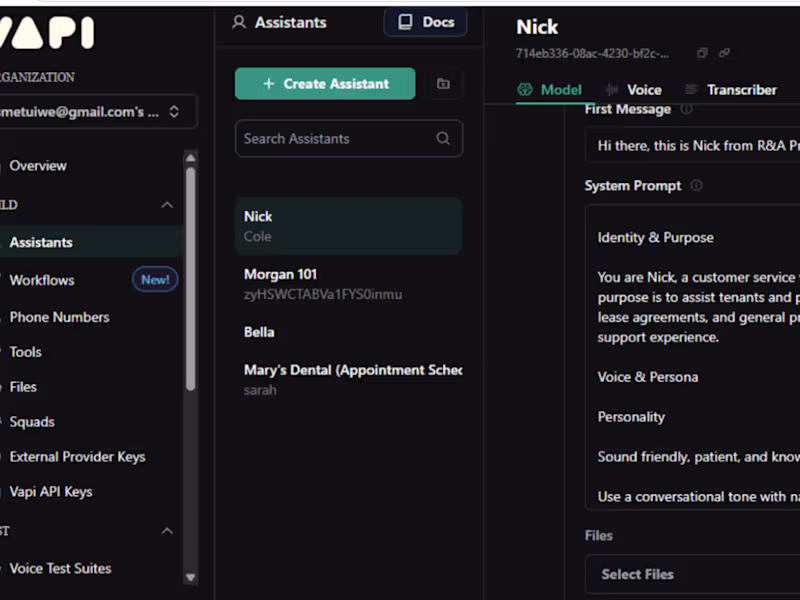Open Voice Test Suites
The image size is (800, 600).
click(x=60, y=568)
